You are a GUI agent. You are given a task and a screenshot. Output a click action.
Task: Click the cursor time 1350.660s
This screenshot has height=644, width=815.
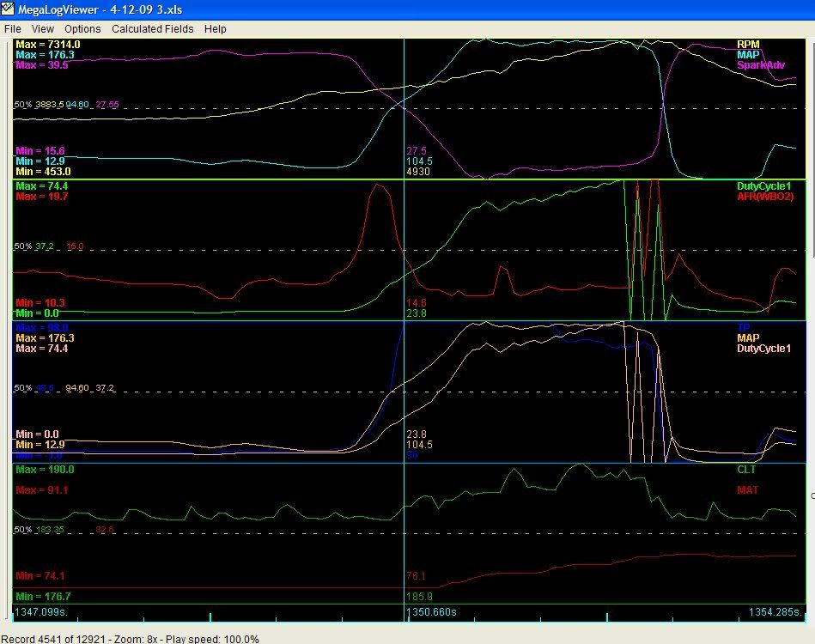click(431, 611)
